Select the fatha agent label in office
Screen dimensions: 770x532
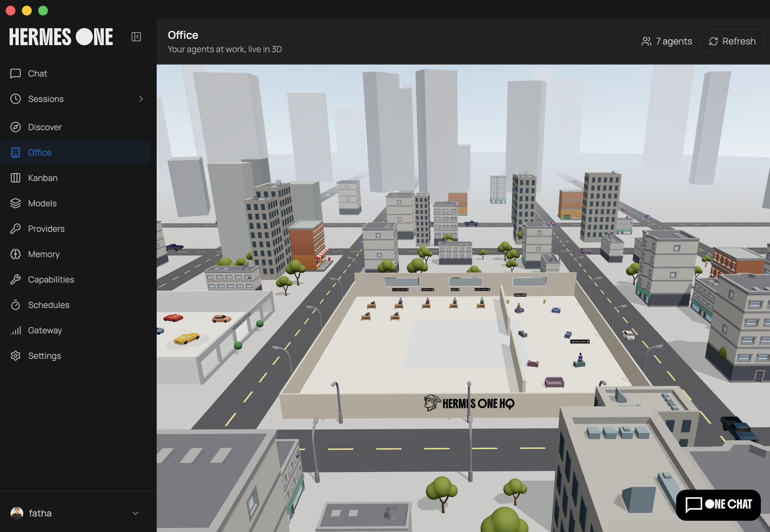click(455, 290)
